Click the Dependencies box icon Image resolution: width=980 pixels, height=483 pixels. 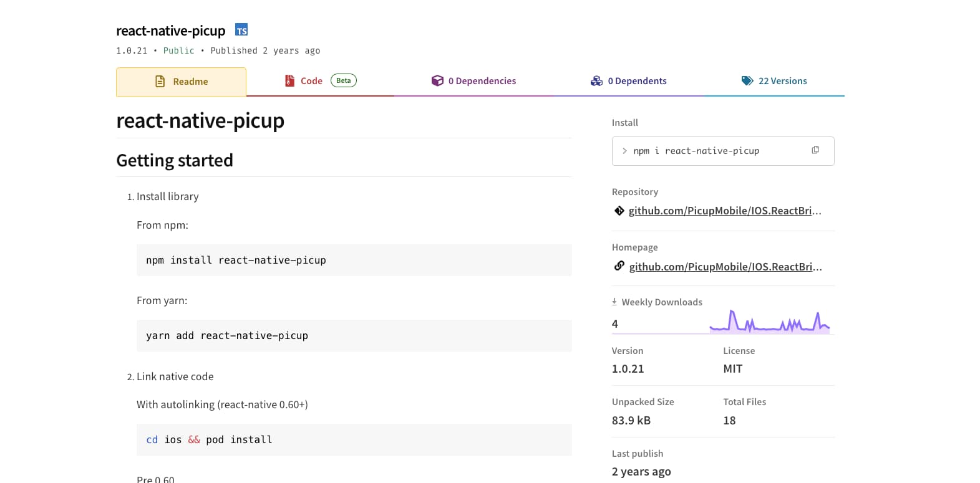click(437, 80)
